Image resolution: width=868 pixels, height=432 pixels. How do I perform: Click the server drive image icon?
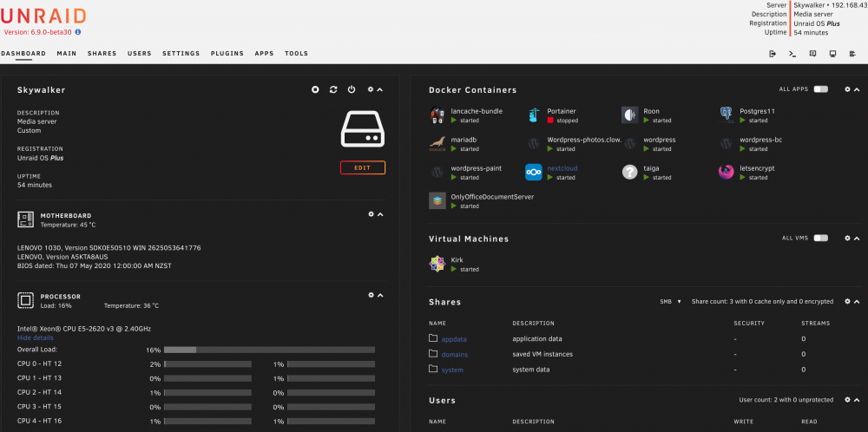click(x=363, y=129)
